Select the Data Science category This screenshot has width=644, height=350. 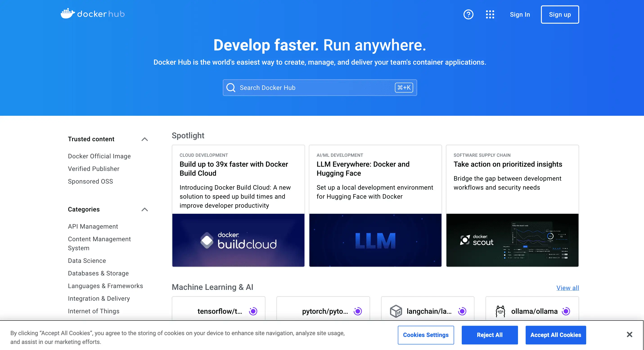[x=87, y=260]
